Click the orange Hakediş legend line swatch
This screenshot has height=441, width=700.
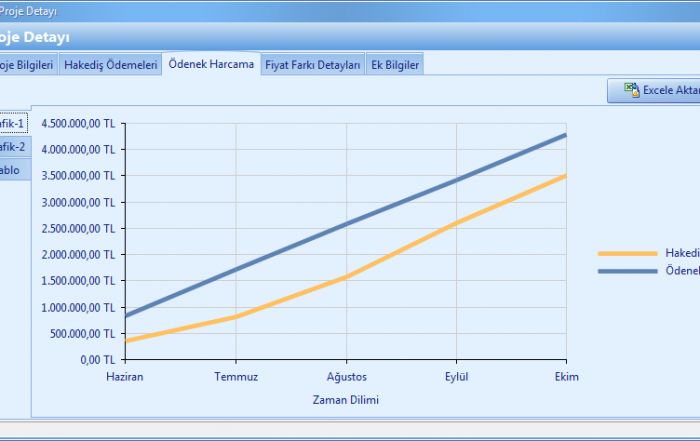point(628,253)
